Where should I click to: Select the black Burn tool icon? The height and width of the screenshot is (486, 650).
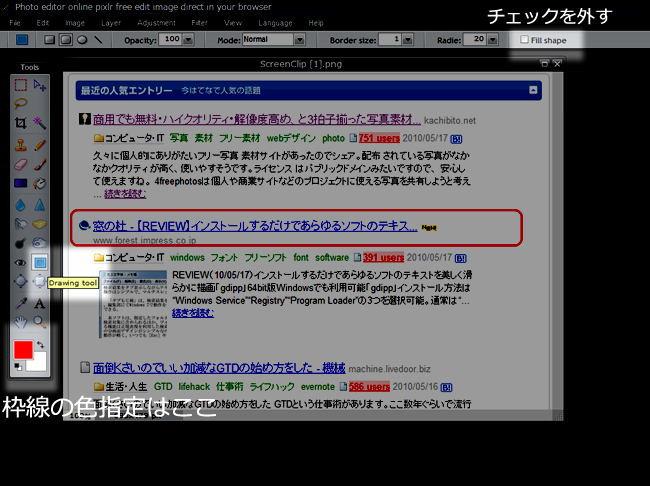(21, 243)
